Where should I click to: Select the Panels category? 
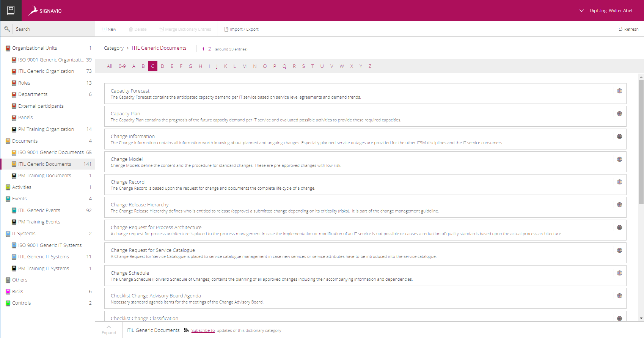click(x=48, y=117)
